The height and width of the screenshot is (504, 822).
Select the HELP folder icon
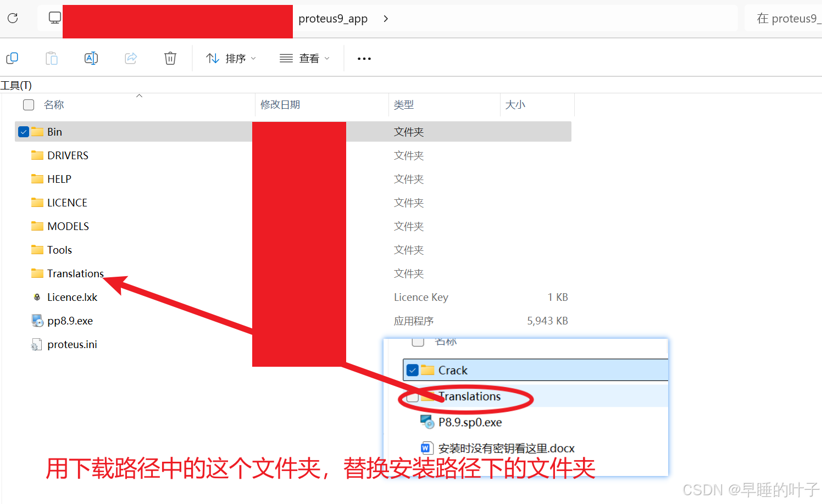point(37,179)
